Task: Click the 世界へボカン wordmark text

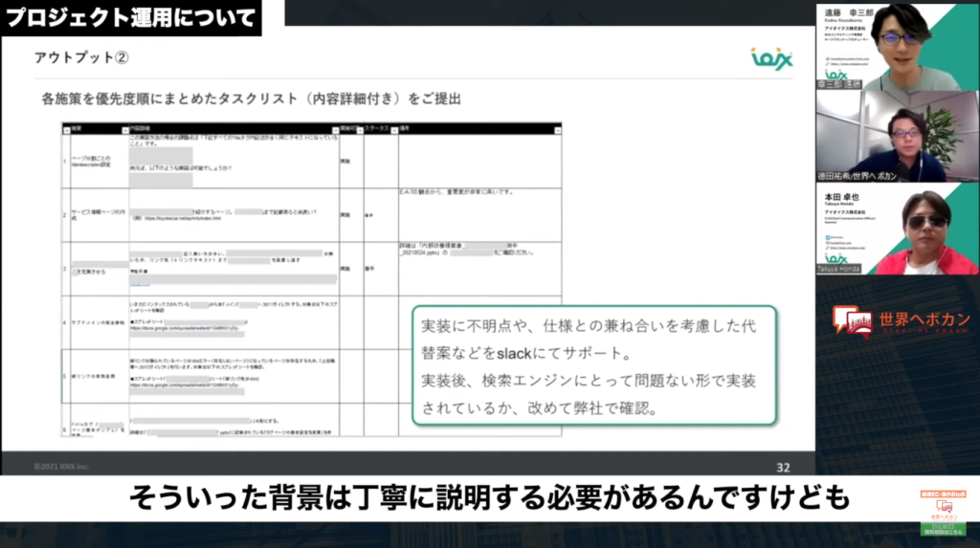Action: (x=924, y=319)
